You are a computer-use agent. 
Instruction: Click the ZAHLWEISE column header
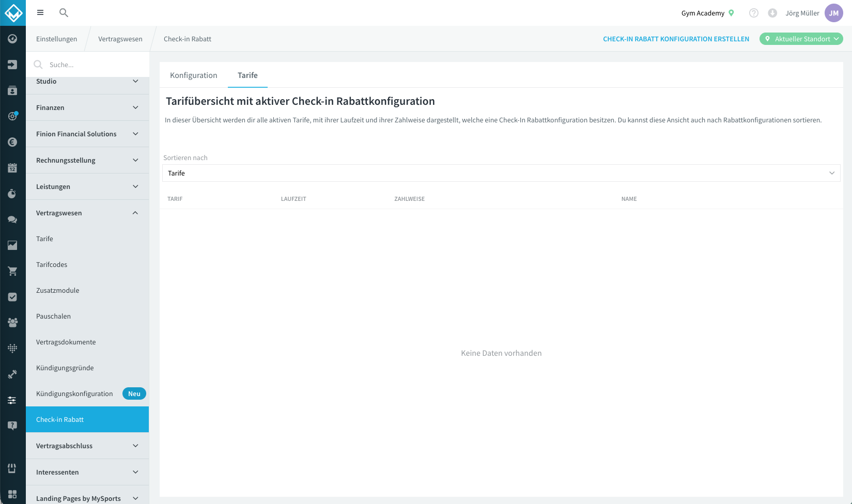tap(410, 199)
